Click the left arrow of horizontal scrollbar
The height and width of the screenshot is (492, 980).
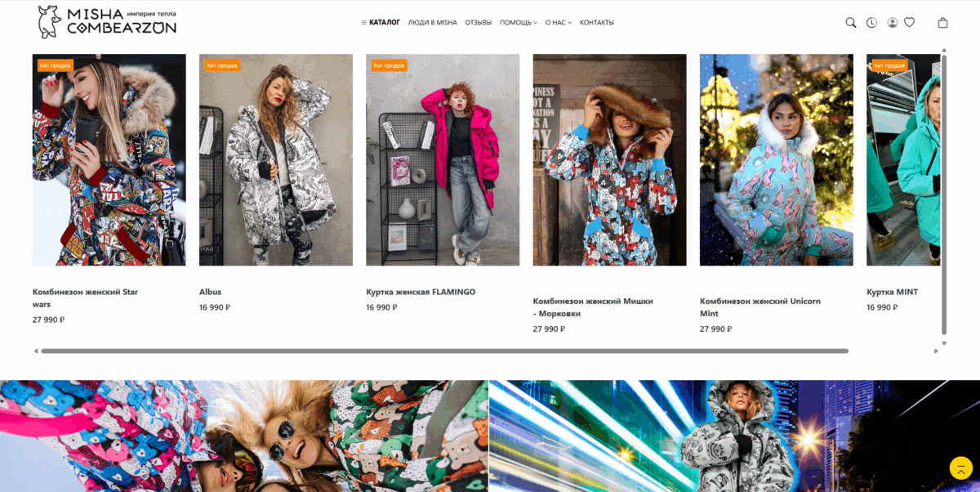[36, 351]
